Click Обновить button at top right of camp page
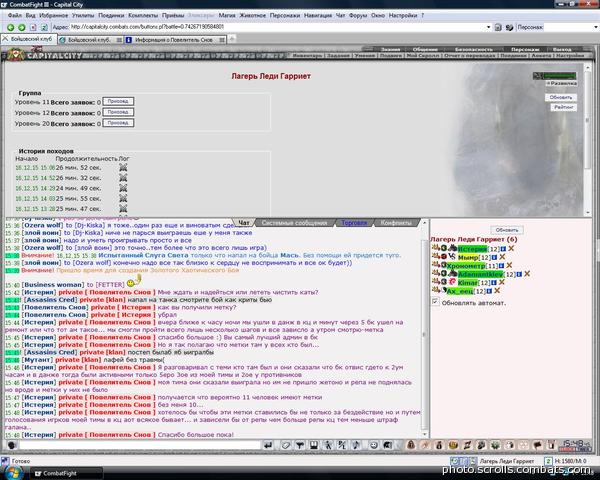600x480 pixels. point(561,97)
